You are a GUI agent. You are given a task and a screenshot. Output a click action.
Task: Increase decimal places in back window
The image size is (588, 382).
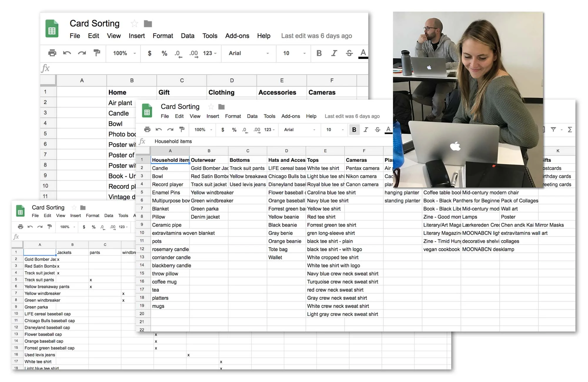[x=193, y=54]
